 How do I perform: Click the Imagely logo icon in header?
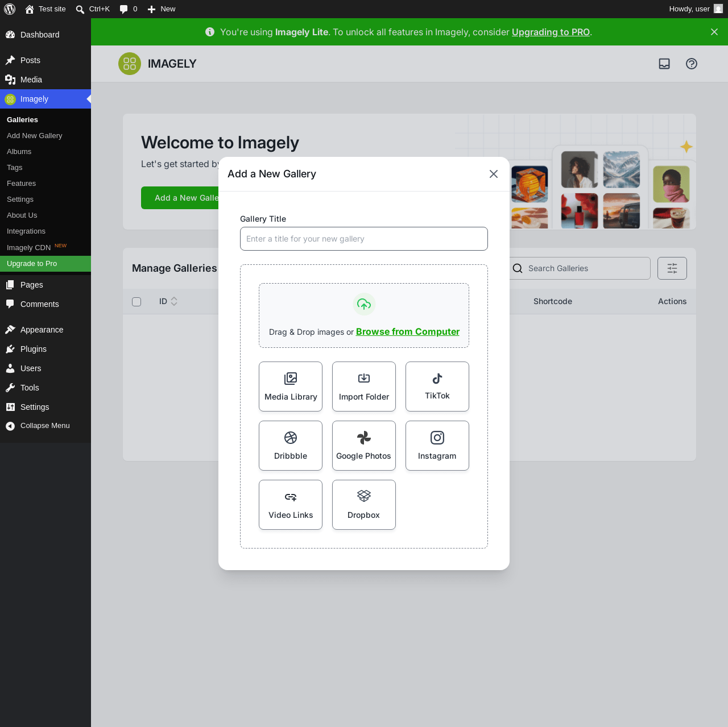coord(130,64)
